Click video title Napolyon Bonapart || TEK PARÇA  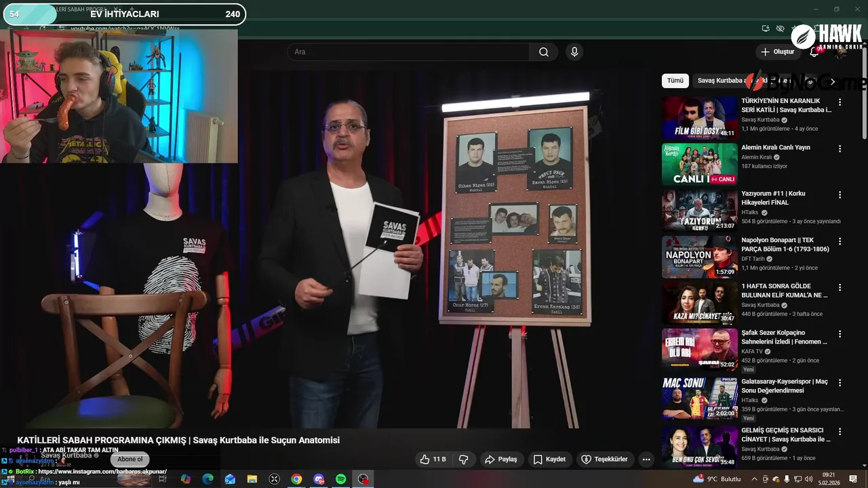point(785,245)
